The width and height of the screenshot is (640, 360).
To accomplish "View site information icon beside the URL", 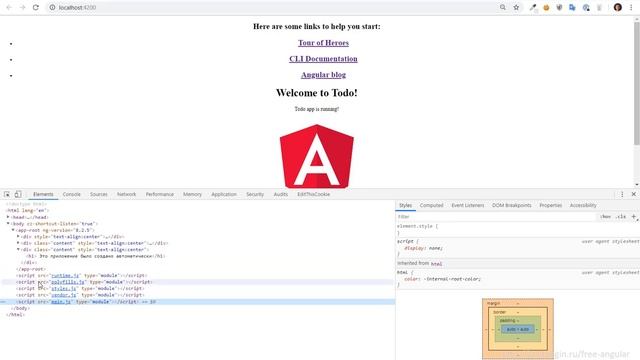I will tap(52, 7).
